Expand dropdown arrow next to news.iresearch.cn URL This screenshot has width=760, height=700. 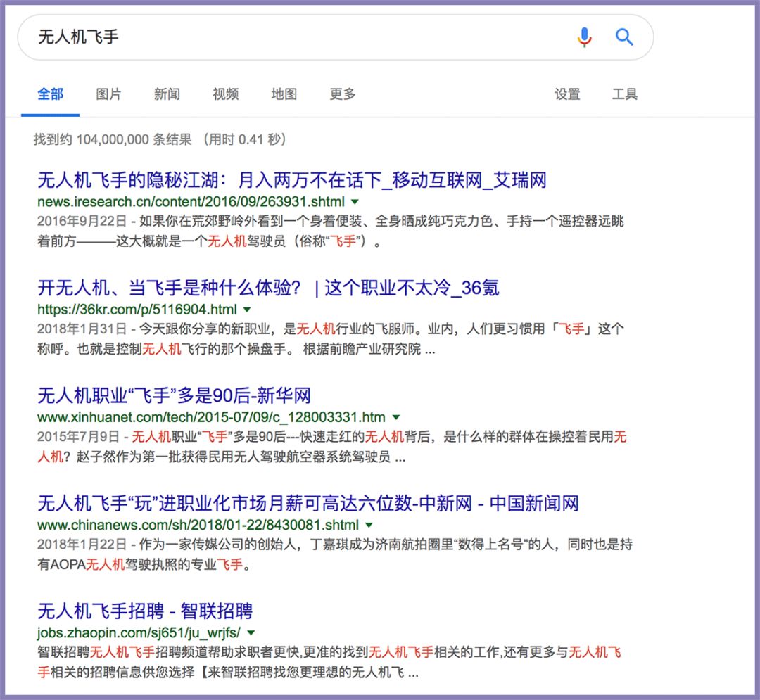355,201
